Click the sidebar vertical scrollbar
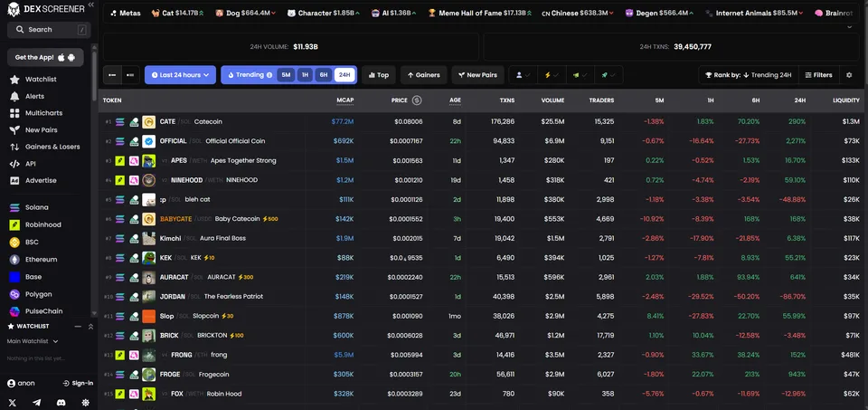This screenshot has height=410, width=868. tap(94, 75)
